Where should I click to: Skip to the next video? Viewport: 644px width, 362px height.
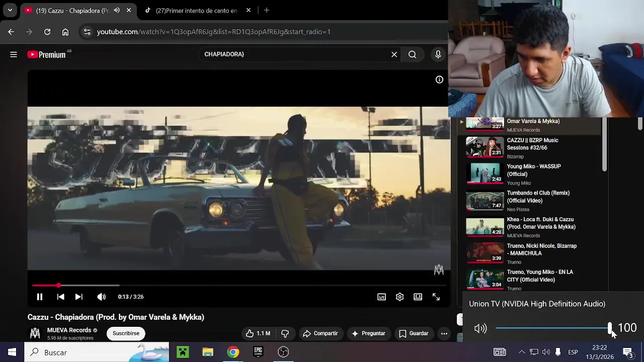coord(78,297)
